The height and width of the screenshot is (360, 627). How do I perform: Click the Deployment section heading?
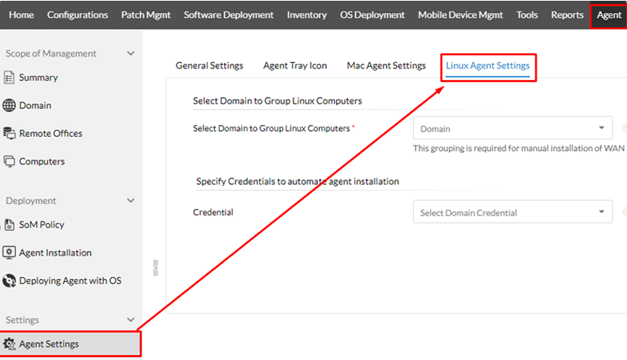[x=31, y=201]
